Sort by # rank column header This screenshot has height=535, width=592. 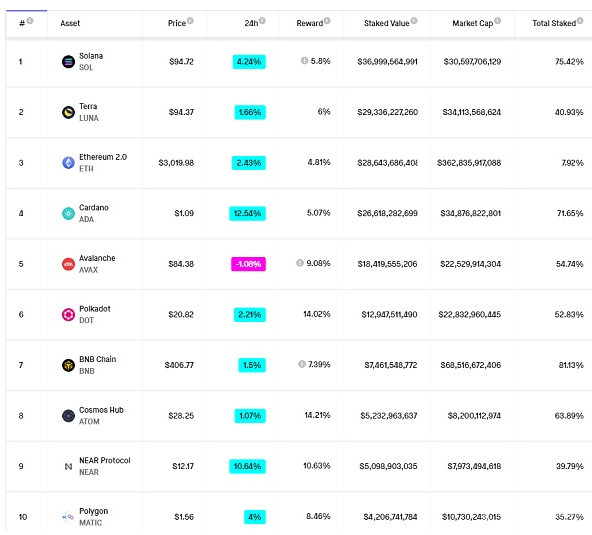point(22,23)
